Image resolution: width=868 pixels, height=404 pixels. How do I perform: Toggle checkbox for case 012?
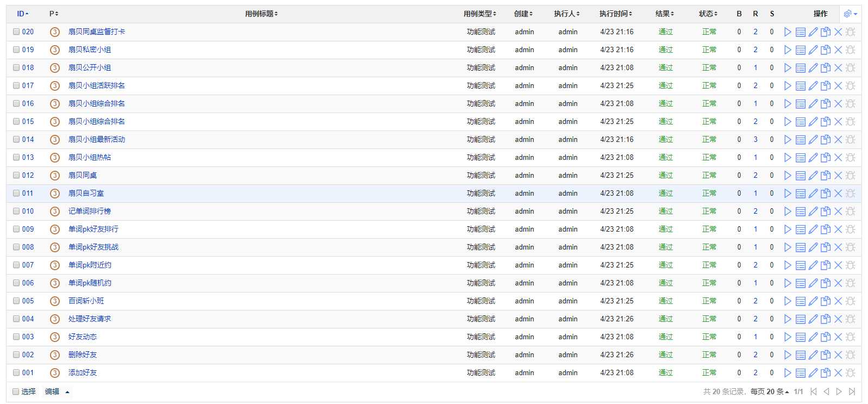pyautogui.click(x=16, y=175)
